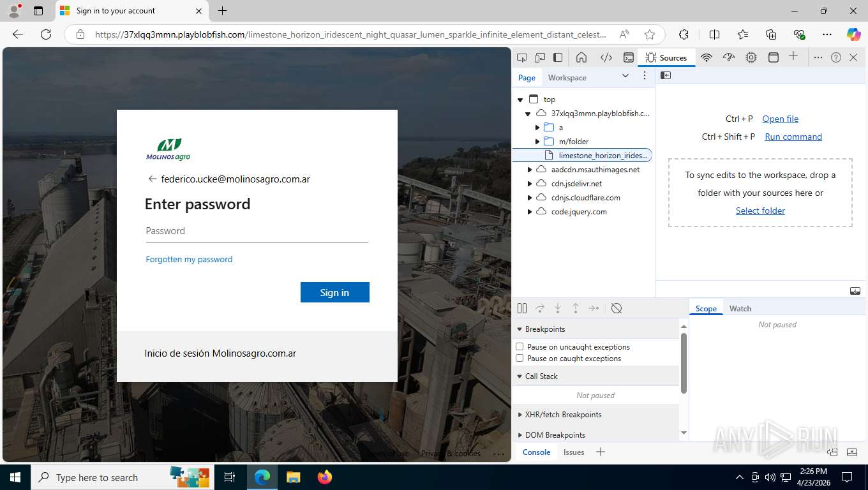Image resolution: width=868 pixels, height=490 pixels.
Task: Focus the Password input field
Action: click(257, 232)
